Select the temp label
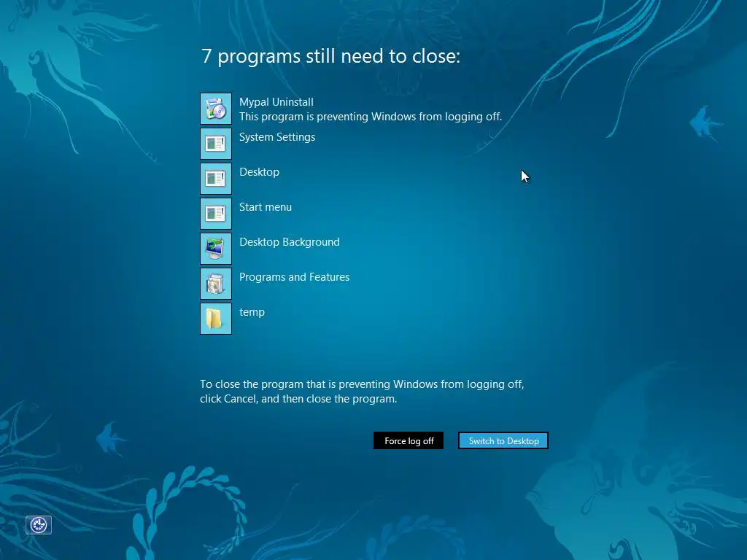This screenshot has width=747, height=560. 252,312
